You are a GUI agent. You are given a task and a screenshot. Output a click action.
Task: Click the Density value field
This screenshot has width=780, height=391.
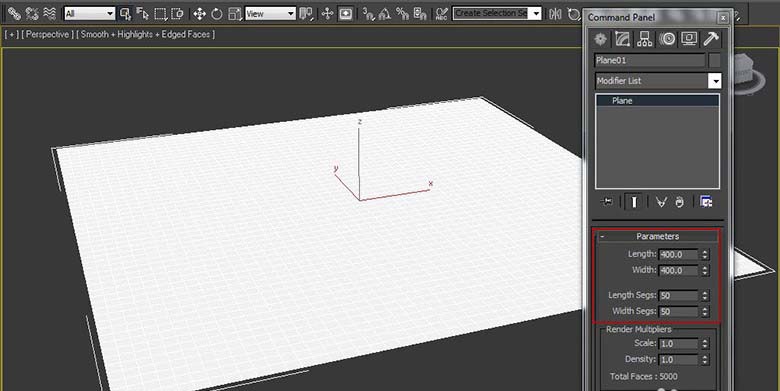(679, 360)
